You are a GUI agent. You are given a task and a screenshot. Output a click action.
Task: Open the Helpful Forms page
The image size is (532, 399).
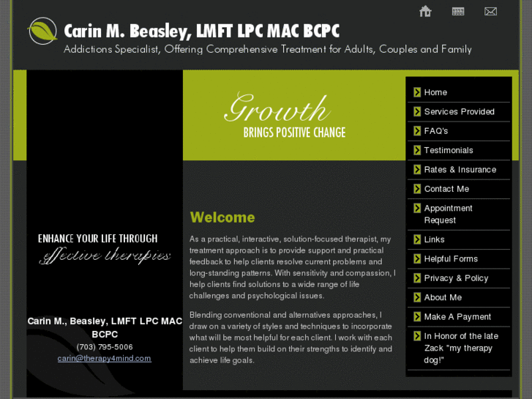tap(451, 259)
